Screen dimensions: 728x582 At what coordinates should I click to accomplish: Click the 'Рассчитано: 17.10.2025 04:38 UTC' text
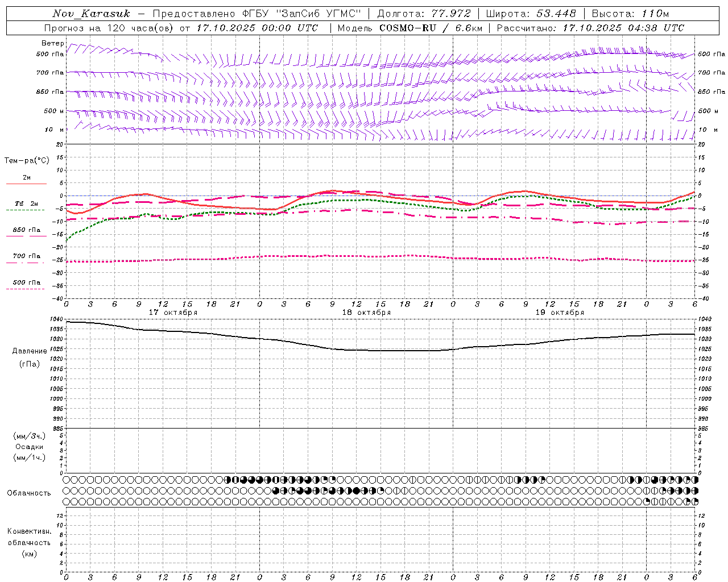tap(590, 28)
